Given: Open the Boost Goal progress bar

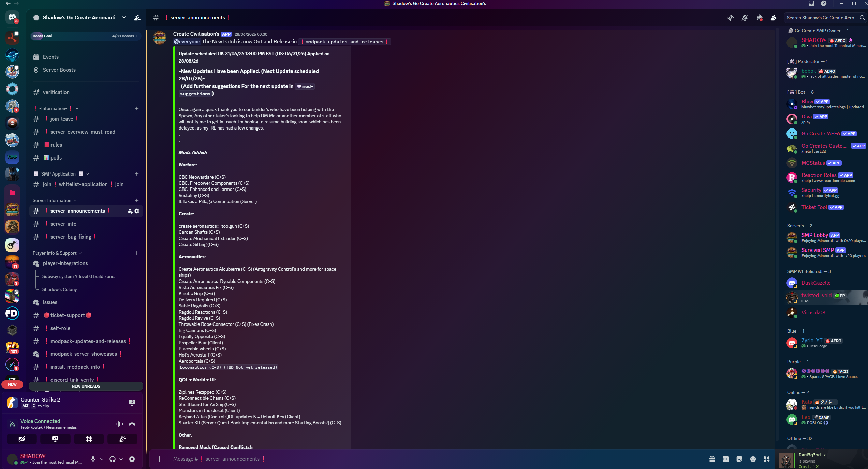Looking at the screenshot, I should pos(86,36).
